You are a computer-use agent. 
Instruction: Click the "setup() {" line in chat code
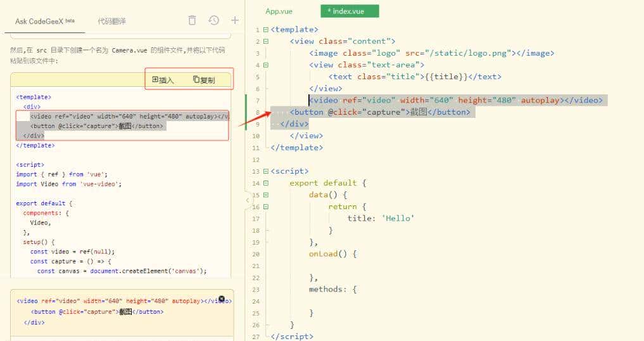click(x=39, y=242)
